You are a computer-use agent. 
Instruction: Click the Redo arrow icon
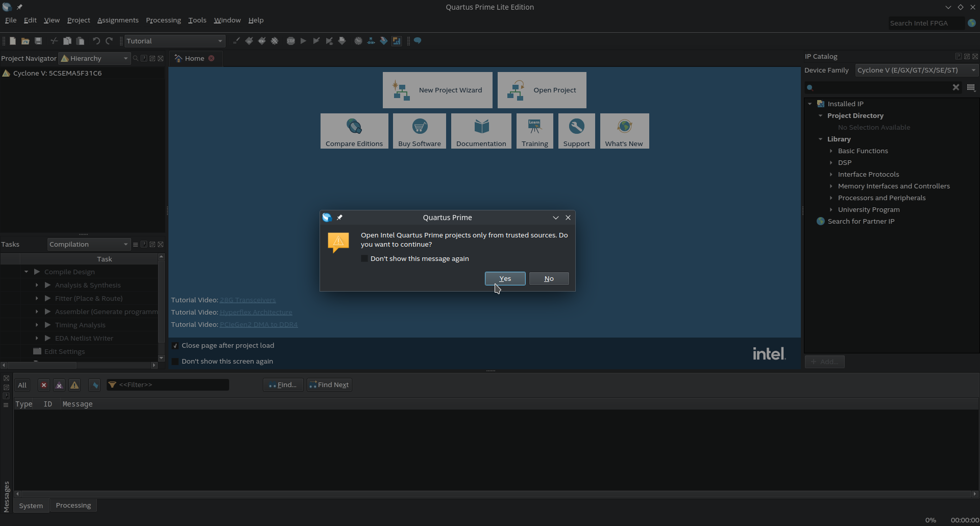point(109,41)
